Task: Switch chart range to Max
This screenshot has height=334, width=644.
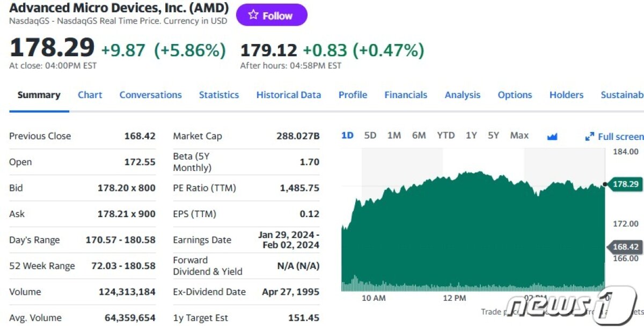Action: click(x=519, y=136)
